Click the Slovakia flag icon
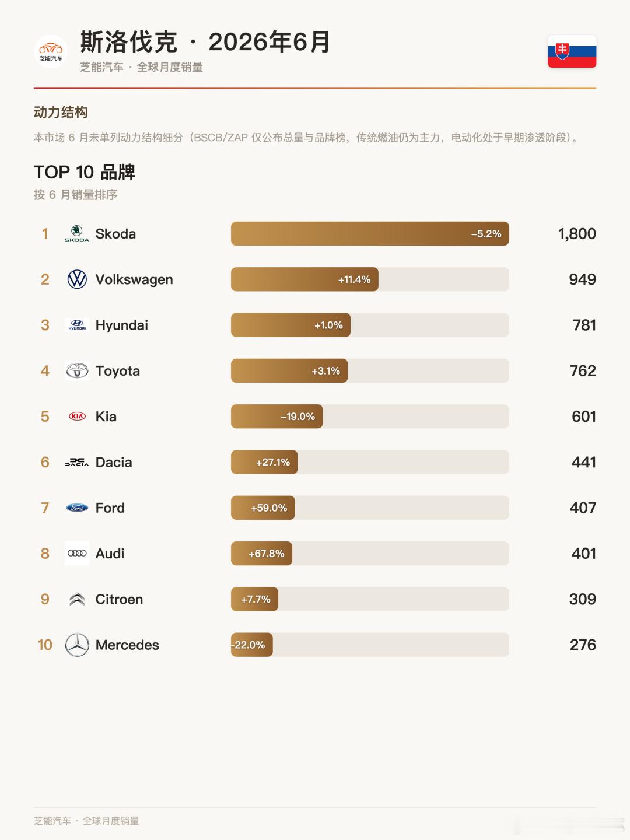The height and width of the screenshot is (840, 630). tap(572, 51)
